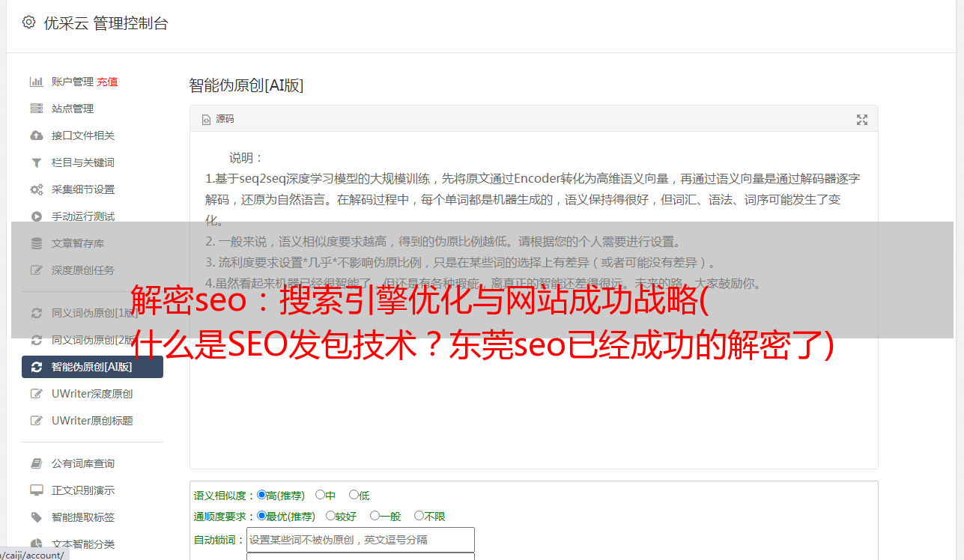Select 通顺度要求 一般 radio

375,516
